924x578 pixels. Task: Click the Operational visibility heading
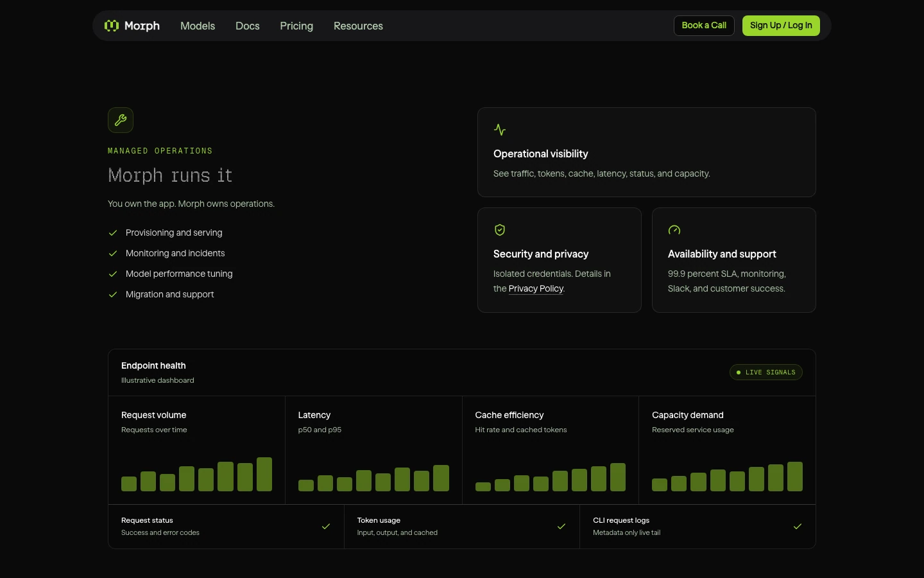tap(540, 154)
